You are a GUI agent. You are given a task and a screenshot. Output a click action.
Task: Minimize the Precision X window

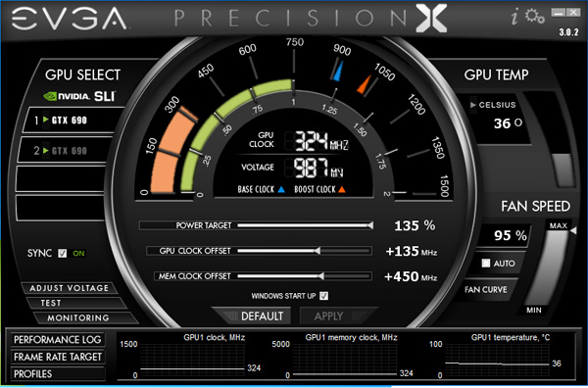[x=558, y=13]
